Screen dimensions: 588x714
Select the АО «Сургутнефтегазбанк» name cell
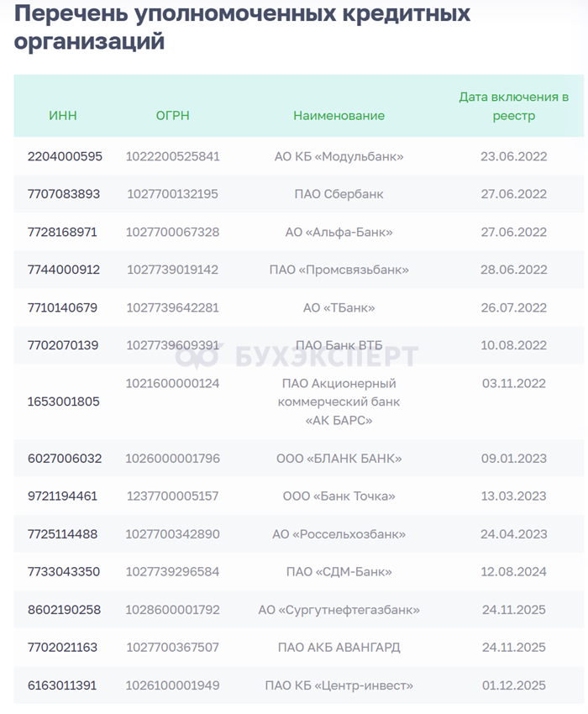pos(339,610)
